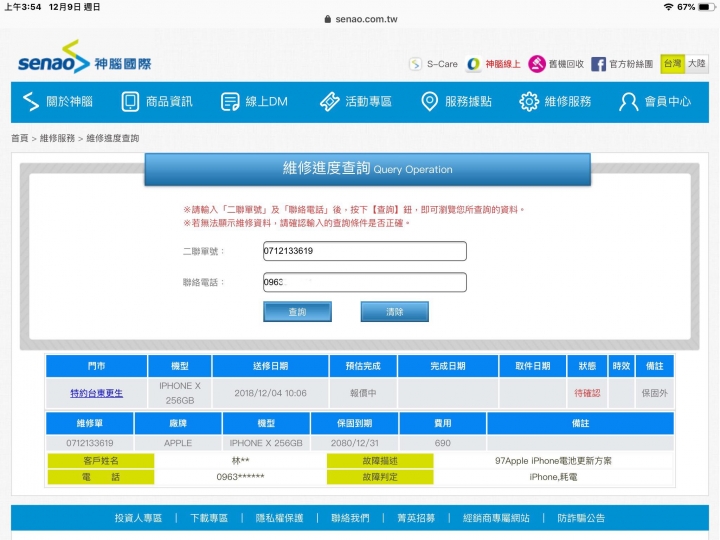Image resolution: width=720 pixels, height=540 pixels.
Task: Click the 商品資訊 tablet icon
Action: (x=130, y=101)
